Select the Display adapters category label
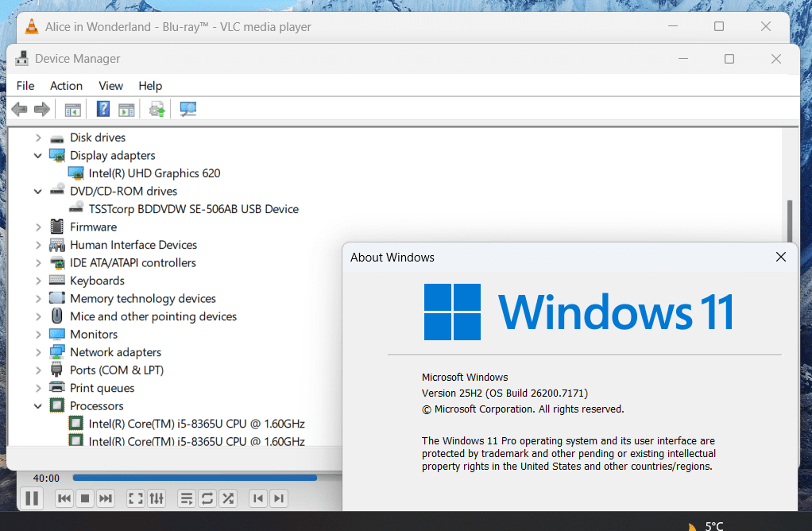This screenshot has height=531, width=812. tap(112, 156)
